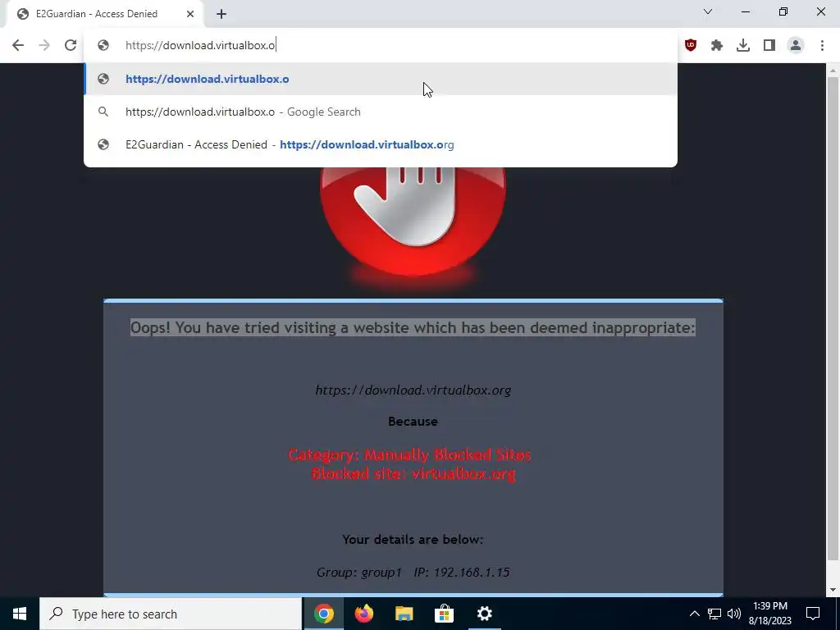Click the address bar URL text

[x=200, y=46]
